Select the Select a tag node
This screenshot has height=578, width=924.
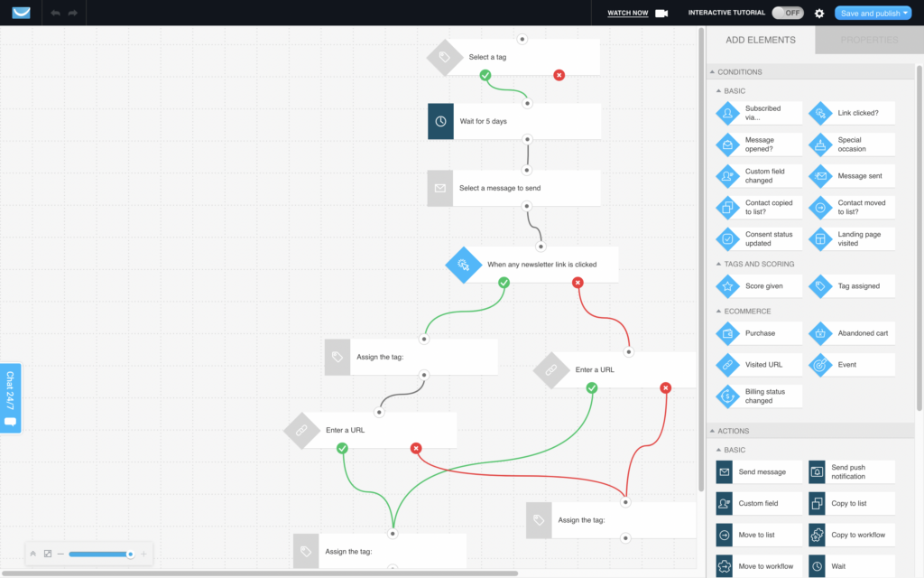tap(513, 57)
